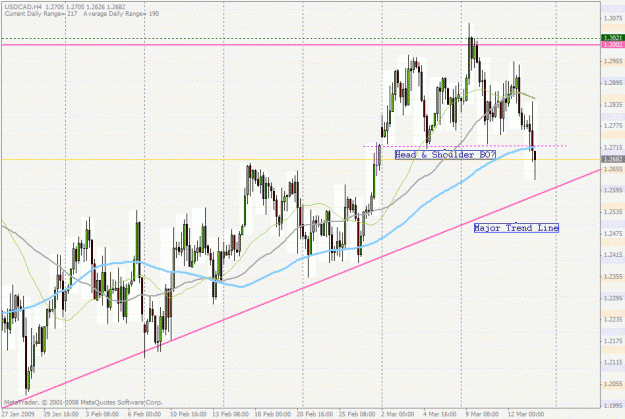Click the 1.2475 price axis label
The width and height of the screenshot is (625, 419).
click(613, 233)
